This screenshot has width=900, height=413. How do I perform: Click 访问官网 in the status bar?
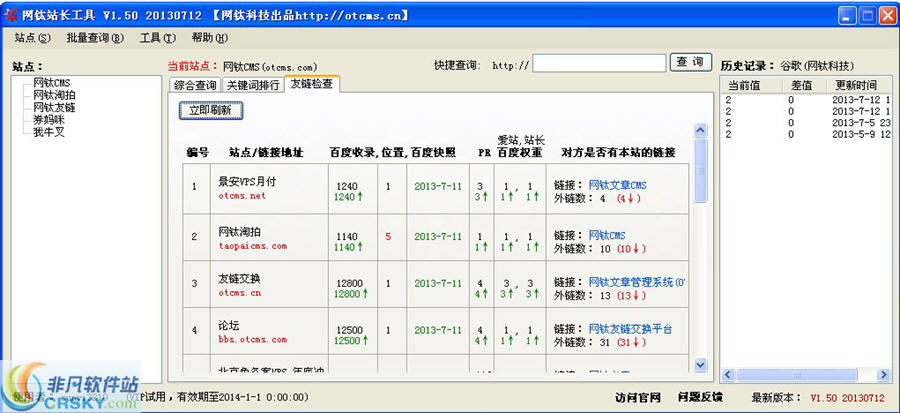[638, 398]
